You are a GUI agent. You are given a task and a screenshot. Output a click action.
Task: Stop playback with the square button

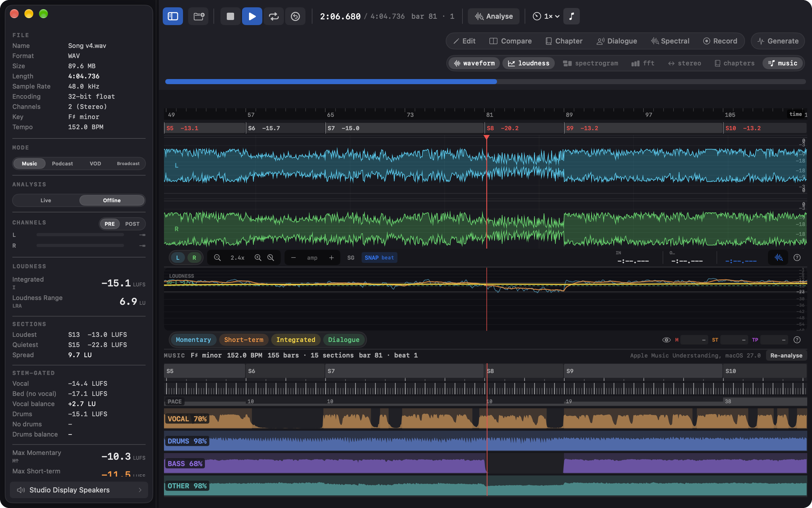[x=231, y=16]
